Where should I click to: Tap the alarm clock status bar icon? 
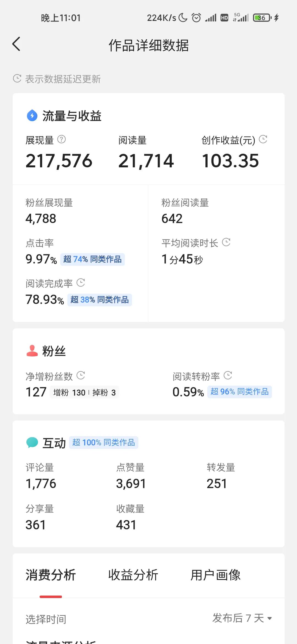point(196,18)
